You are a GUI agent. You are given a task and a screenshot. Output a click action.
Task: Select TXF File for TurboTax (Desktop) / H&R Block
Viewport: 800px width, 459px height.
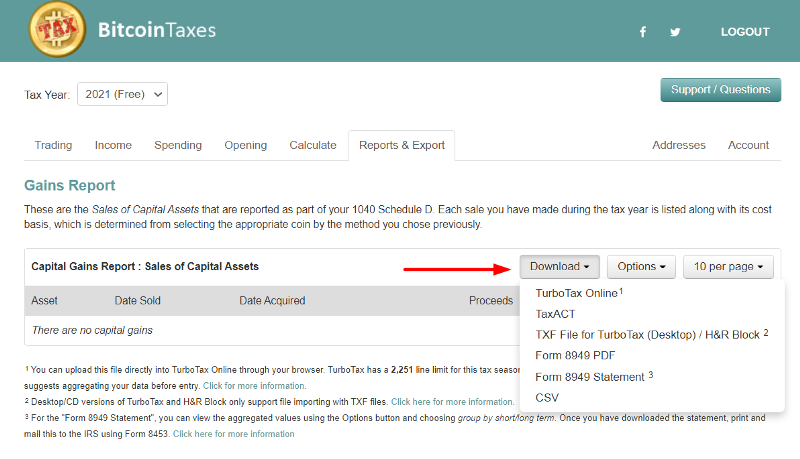[652, 335]
